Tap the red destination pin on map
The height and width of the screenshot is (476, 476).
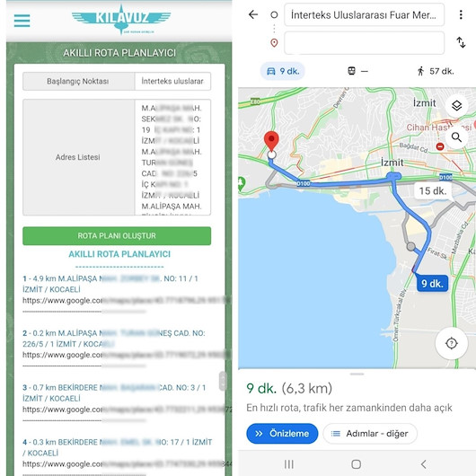271,142
